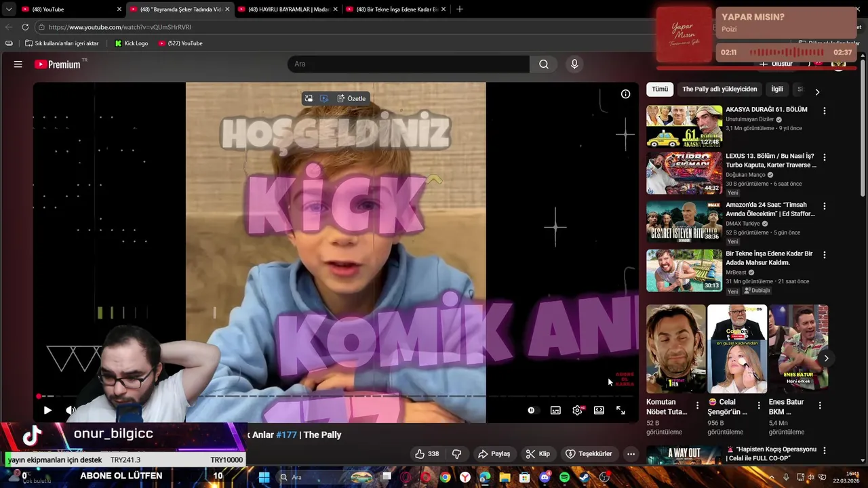868x488 pixels.
Task: Show next shorts with arrow
Action: pyautogui.click(x=826, y=359)
